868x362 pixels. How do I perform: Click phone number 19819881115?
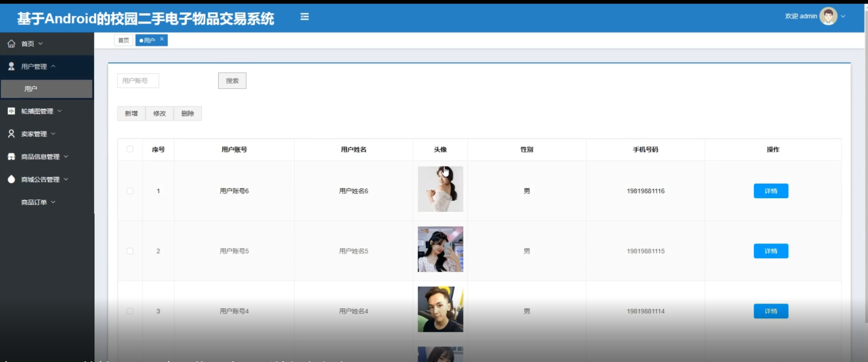tap(646, 251)
